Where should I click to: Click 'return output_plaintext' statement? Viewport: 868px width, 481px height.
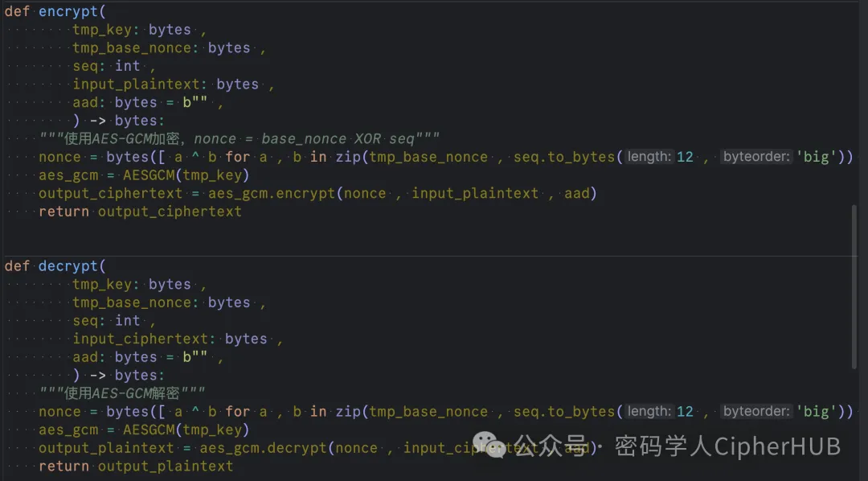[136, 466]
